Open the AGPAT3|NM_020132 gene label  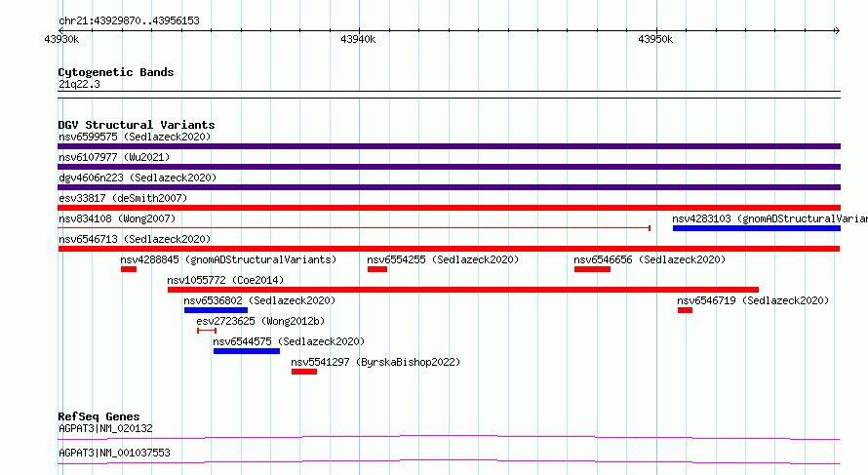105,428
